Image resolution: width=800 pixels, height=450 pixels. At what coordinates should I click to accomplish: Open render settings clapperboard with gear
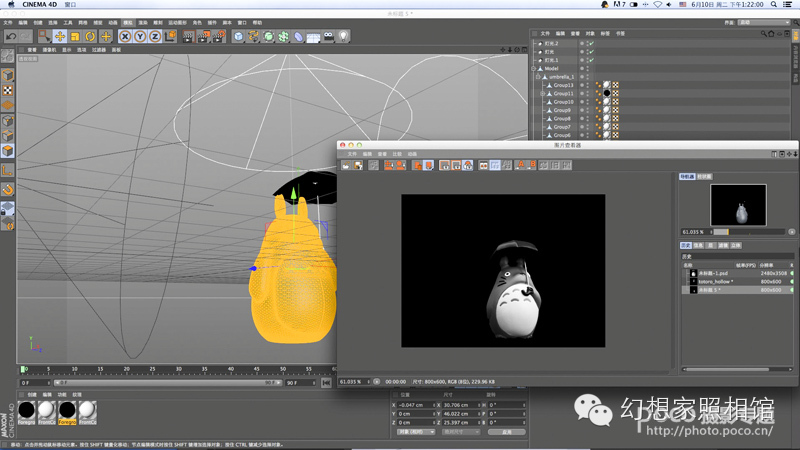click(x=219, y=36)
